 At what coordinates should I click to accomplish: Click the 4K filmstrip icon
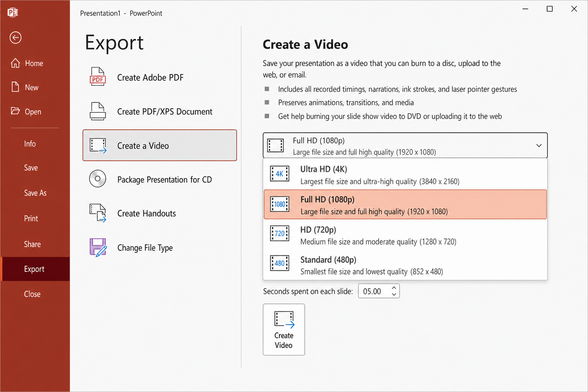pyautogui.click(x=280, y=173)
